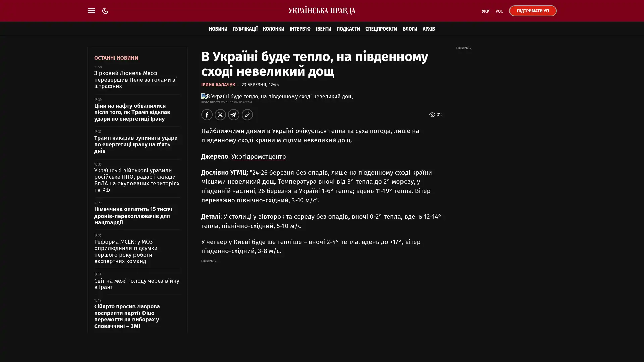Image resolution: width=644 pixels, height=362 pixels.
Task: Open the hamburger menu icon
Action: coord(91,11)
